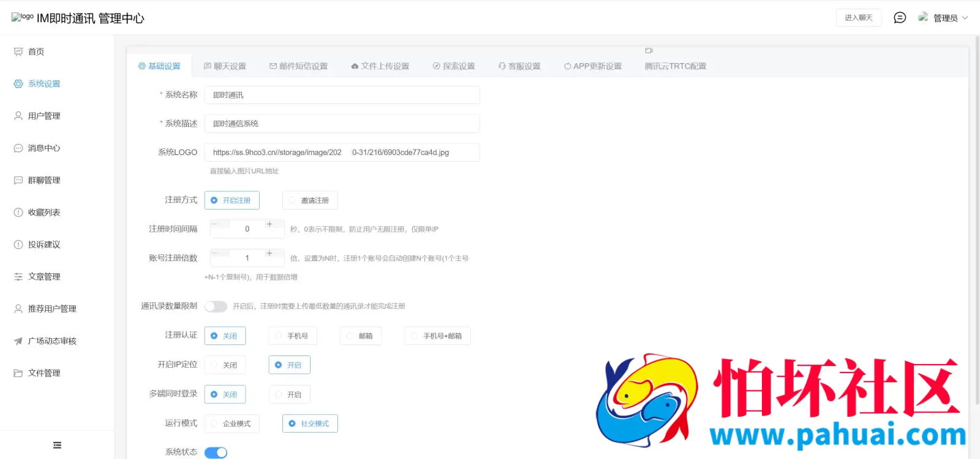The image size is (980, 459).
Task: Click the 账号注册倍数 number value field
Action: pos(247,258)
